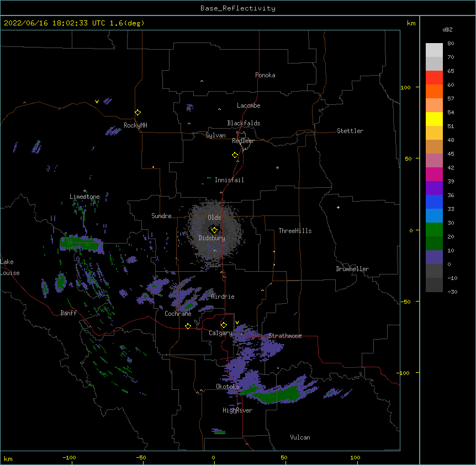Click the Vulcan city label
476x465 pixels.
click(300, 437)
